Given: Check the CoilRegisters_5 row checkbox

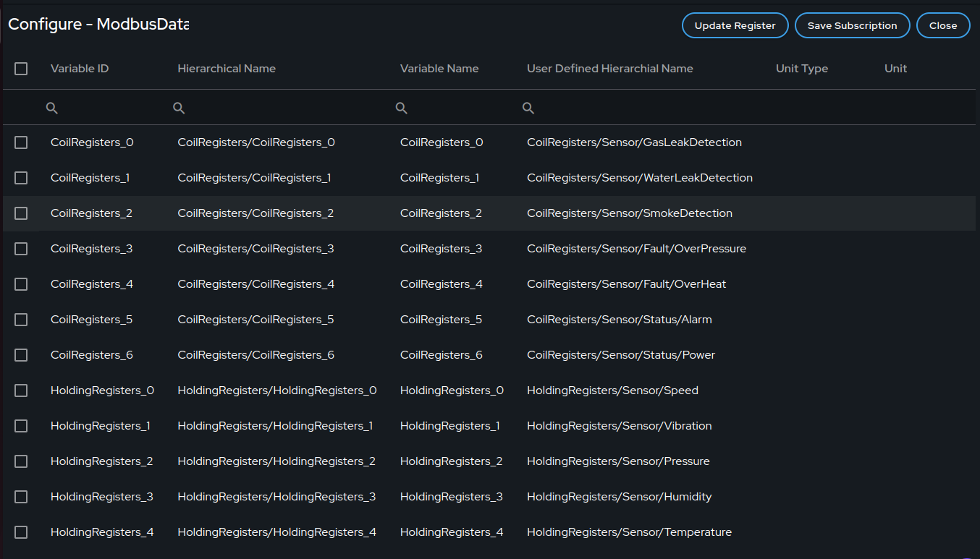Looking at the screenshot, I should coord(21,320).
